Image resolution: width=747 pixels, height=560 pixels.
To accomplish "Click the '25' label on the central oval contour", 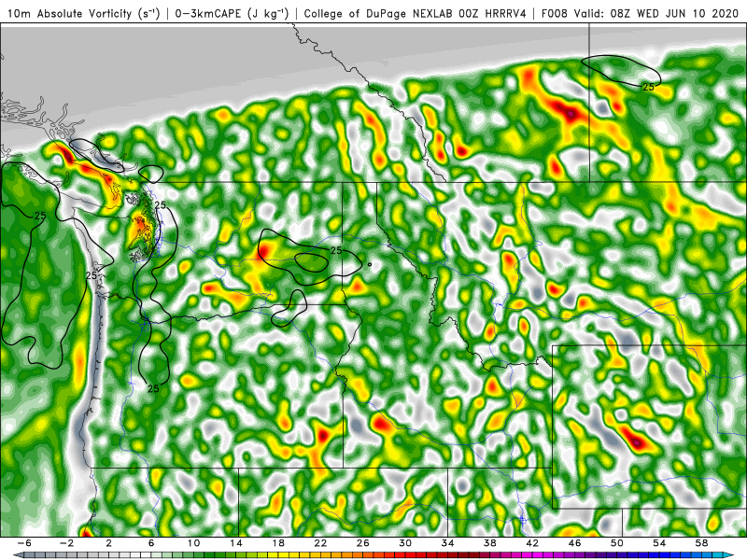I will click(x=336, y=250).
